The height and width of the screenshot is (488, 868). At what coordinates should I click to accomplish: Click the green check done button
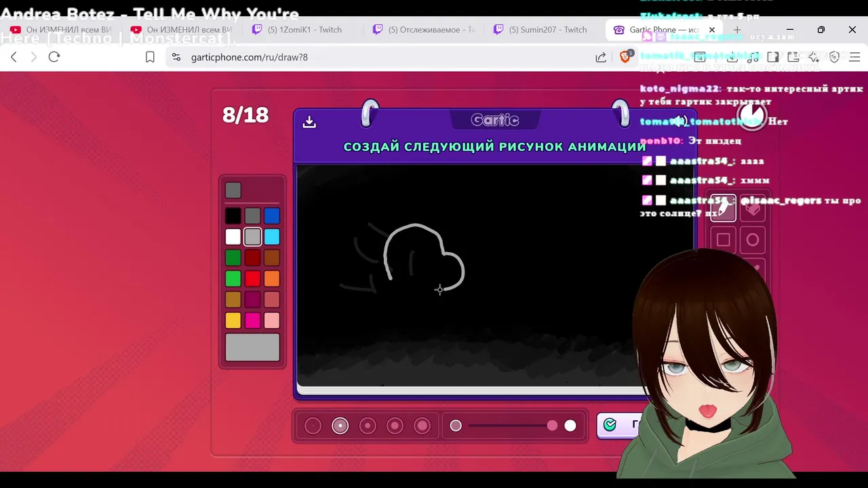pyautogui.click(x=618, y=425)
